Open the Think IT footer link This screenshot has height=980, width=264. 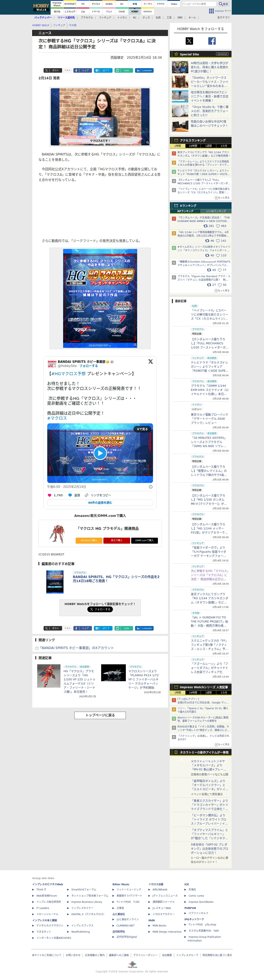41,889
